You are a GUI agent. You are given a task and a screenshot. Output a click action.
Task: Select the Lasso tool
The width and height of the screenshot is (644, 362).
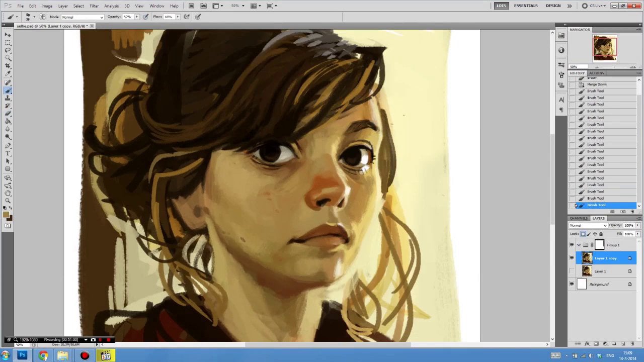[8, 50]
